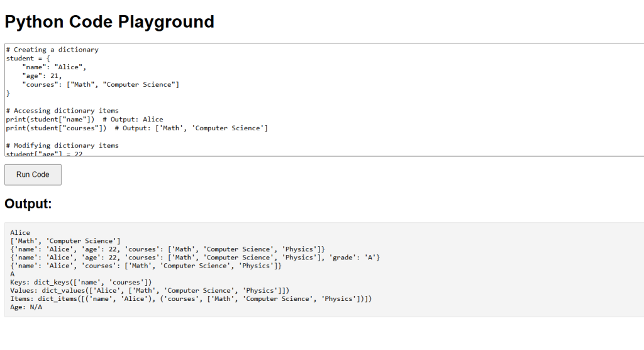Click the 'student = {' code line

(x=28, y=59)
